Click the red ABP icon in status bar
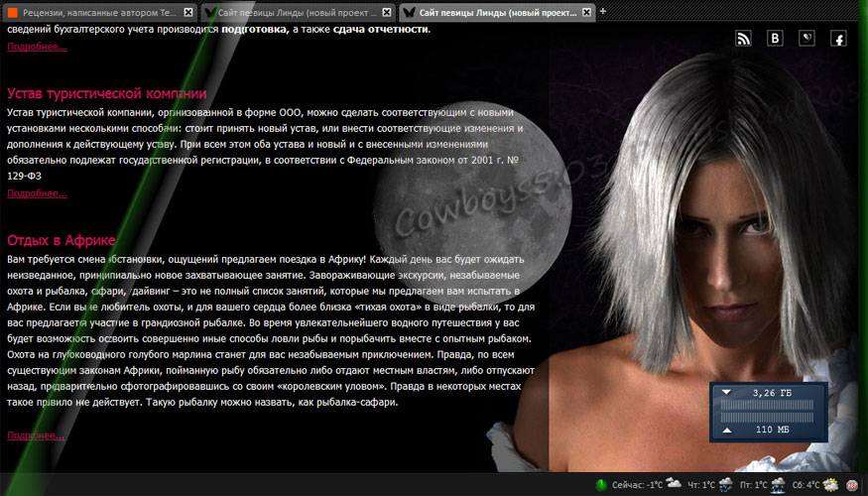868x496 pixels. click(852, 485)
